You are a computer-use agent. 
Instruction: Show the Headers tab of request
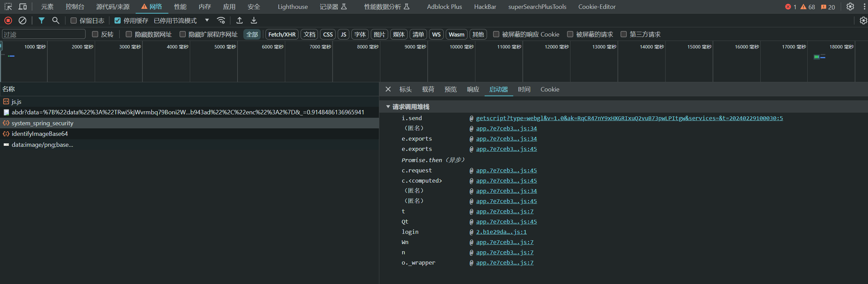(x=406, y=89)
